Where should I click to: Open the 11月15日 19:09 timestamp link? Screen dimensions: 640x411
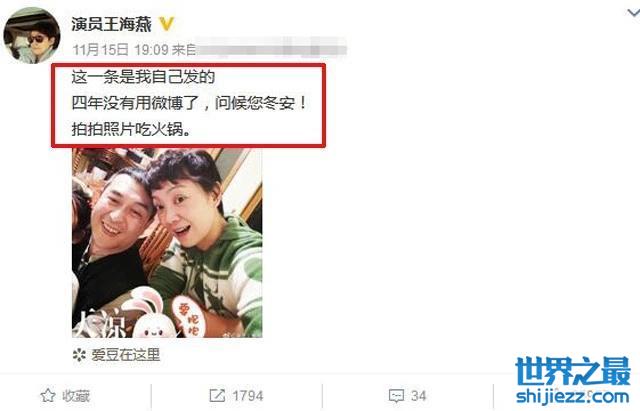click(x=120, y=50)
